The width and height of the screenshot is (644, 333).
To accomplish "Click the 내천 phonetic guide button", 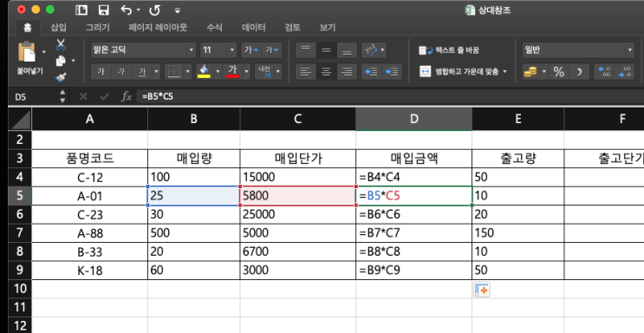I will coord(264,71).
